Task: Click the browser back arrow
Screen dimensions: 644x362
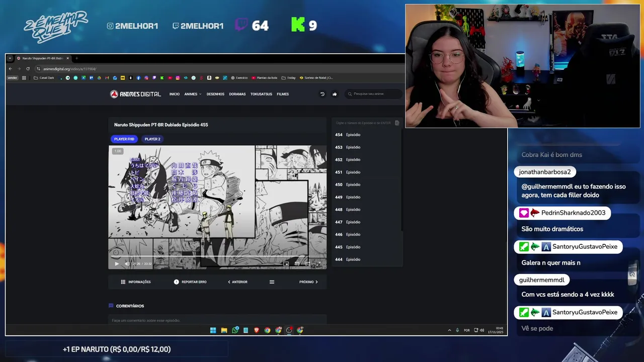Action: (10, 69)
